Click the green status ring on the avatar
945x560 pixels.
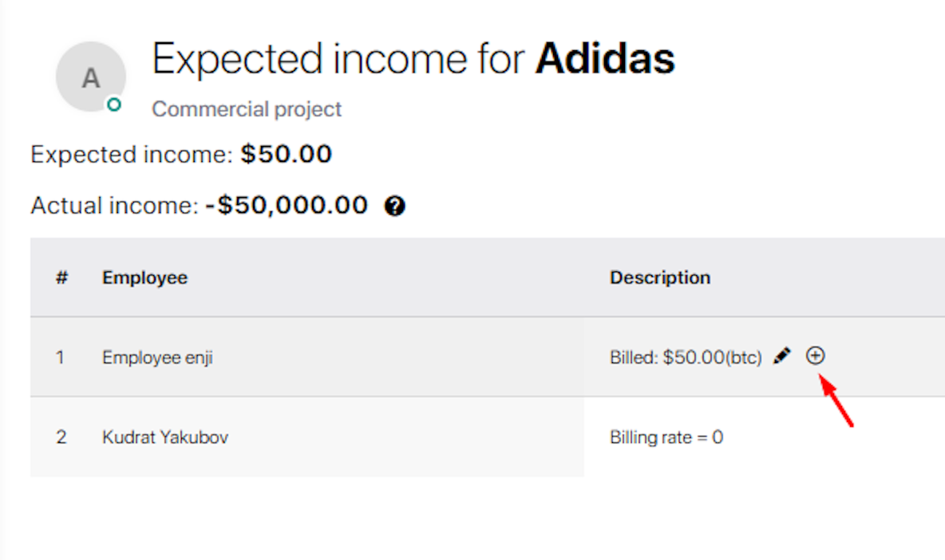(114, 104)
